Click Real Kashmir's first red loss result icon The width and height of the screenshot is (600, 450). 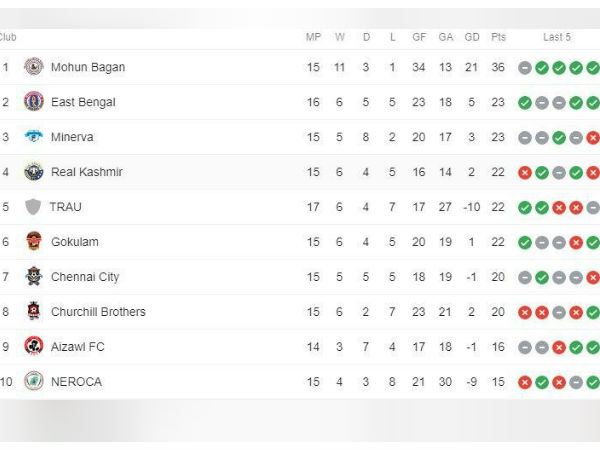click(x=525, y=173)
